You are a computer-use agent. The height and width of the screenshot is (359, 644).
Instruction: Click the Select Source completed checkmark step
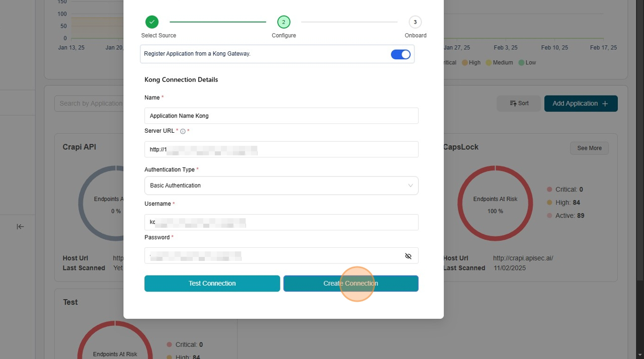(x=152, y=22)
